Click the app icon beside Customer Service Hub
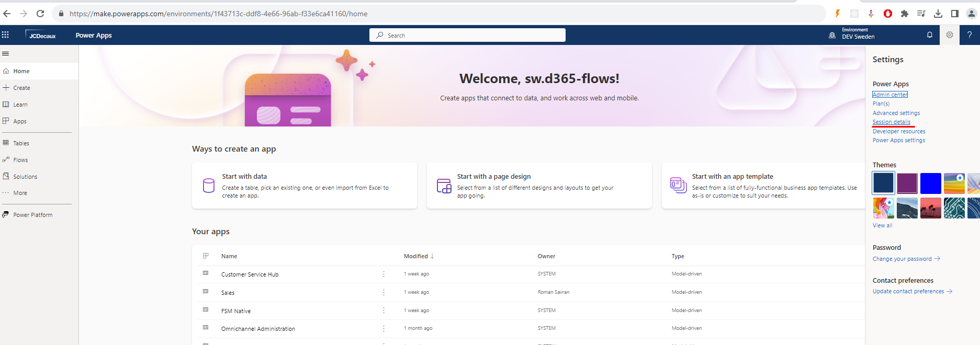980x345 pixels. 206,273
